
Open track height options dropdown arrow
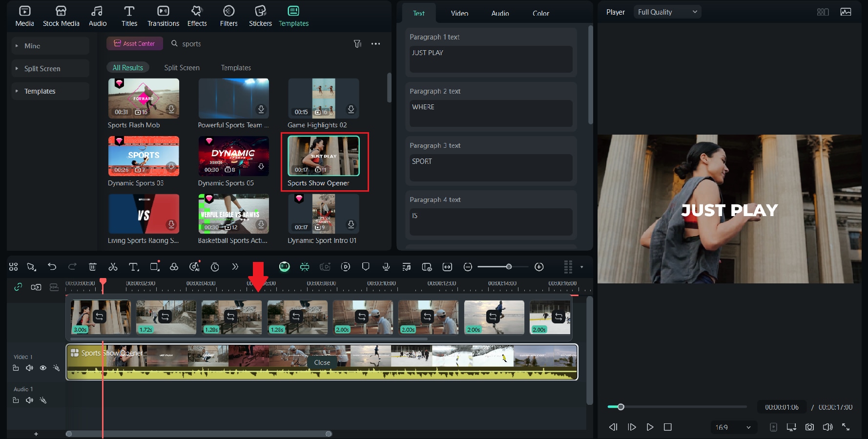point(581,267)
